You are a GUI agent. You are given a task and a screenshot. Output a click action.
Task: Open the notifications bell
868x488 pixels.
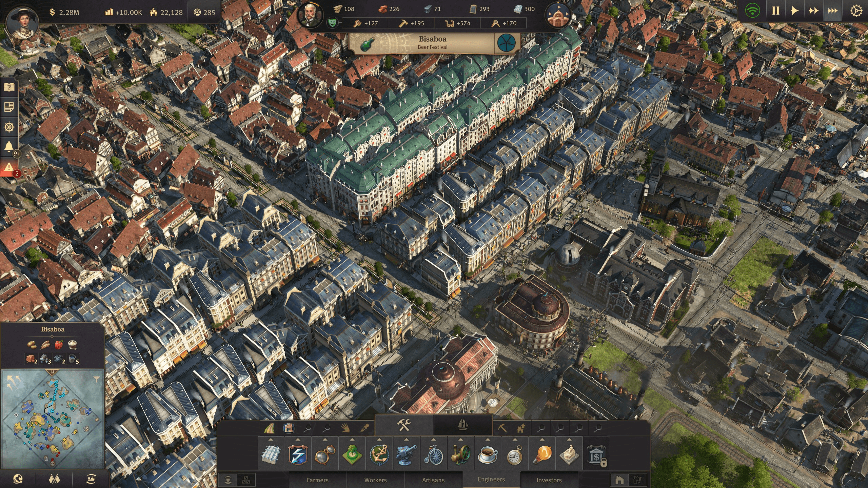9,147
